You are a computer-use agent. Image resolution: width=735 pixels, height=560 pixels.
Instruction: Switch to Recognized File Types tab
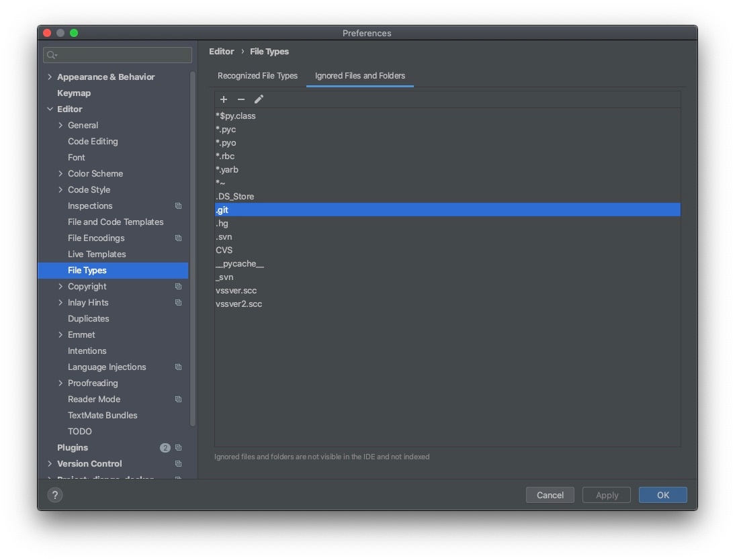(257, 75)
